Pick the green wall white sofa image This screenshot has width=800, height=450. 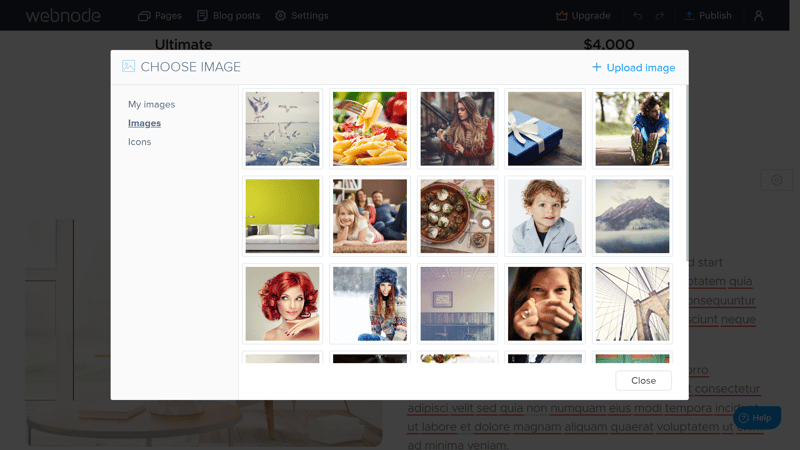pos(282,216)
